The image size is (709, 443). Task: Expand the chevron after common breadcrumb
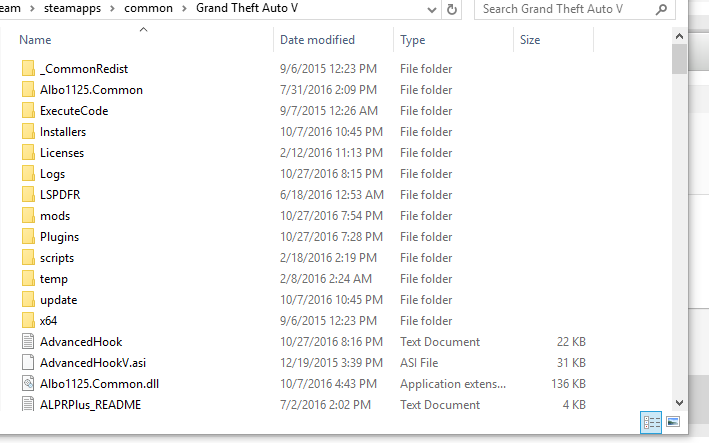(186, 10)
